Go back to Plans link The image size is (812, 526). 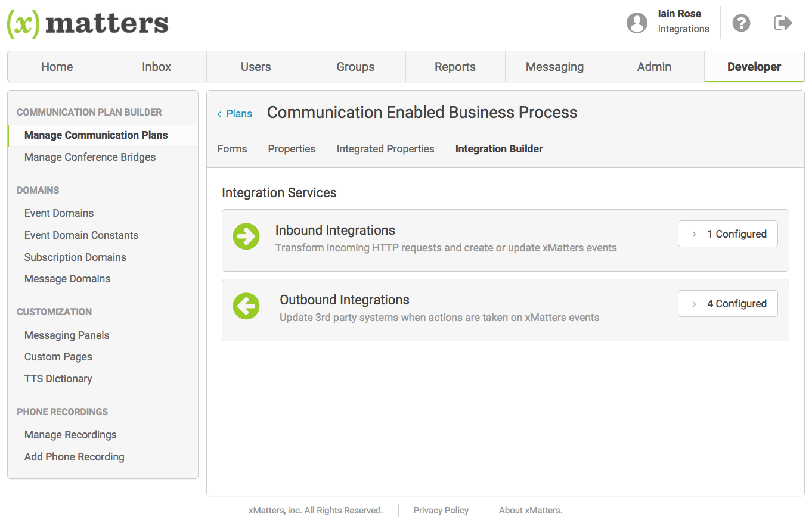point(235,114)
